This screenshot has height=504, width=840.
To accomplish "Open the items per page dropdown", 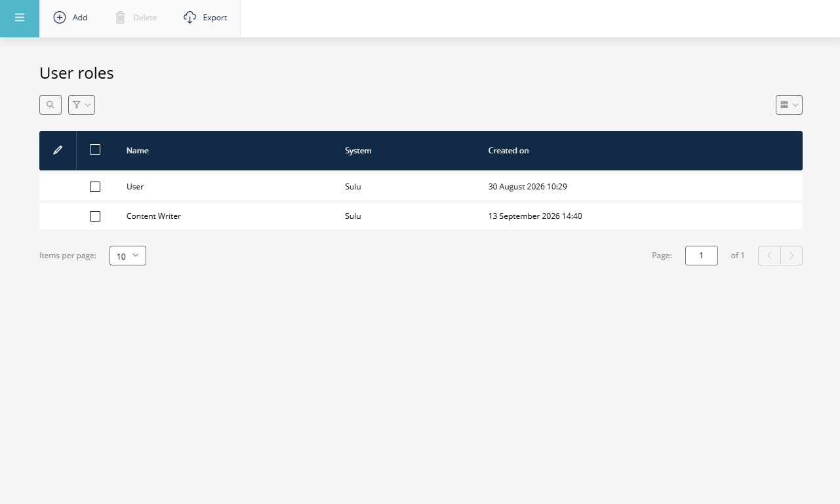I will point(128,256).
